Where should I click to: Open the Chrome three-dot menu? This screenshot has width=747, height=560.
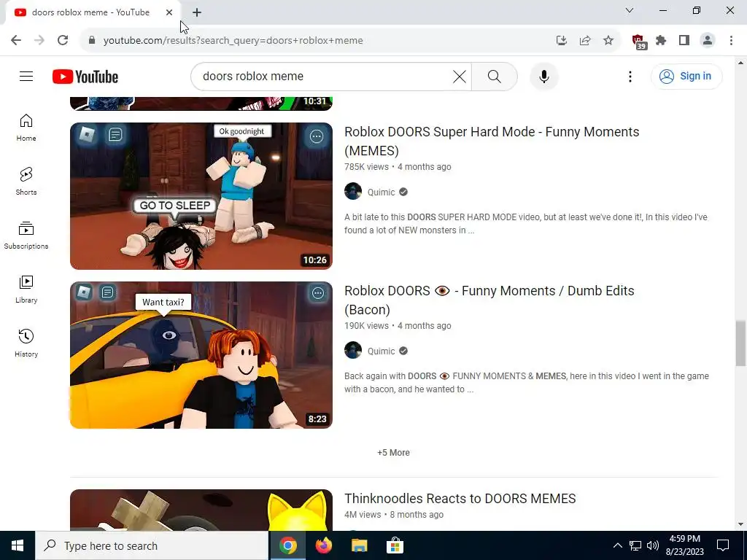pyautogui.click(x=731, y=40)
